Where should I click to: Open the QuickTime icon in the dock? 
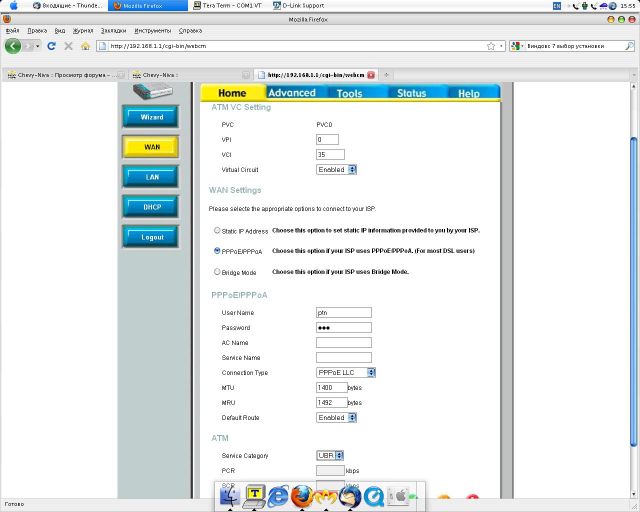374,495
